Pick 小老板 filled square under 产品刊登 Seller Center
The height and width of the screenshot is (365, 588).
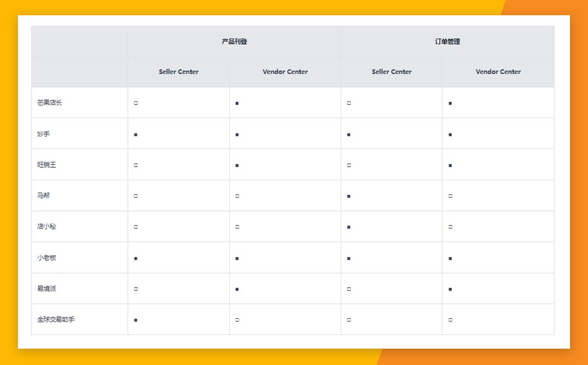(136, 258)
